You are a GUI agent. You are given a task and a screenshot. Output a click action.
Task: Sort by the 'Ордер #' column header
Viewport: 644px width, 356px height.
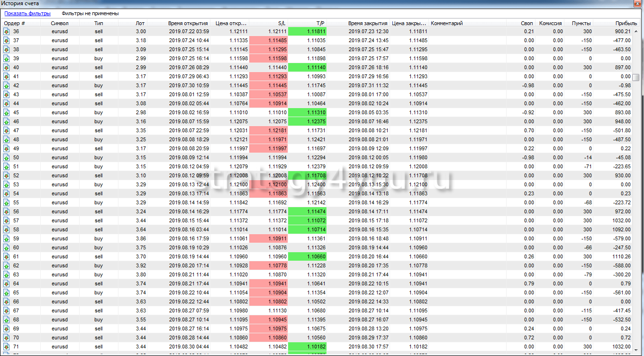[15, 23]
